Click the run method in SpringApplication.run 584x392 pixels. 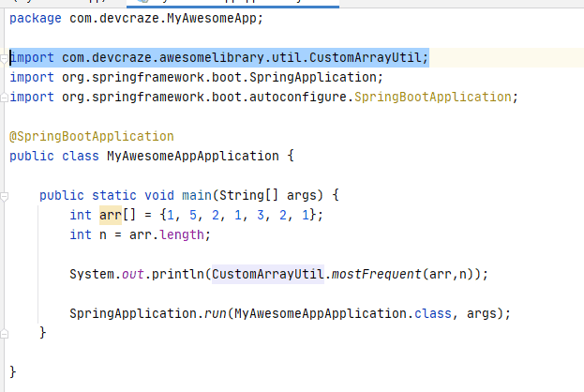(x=210, y=313)
